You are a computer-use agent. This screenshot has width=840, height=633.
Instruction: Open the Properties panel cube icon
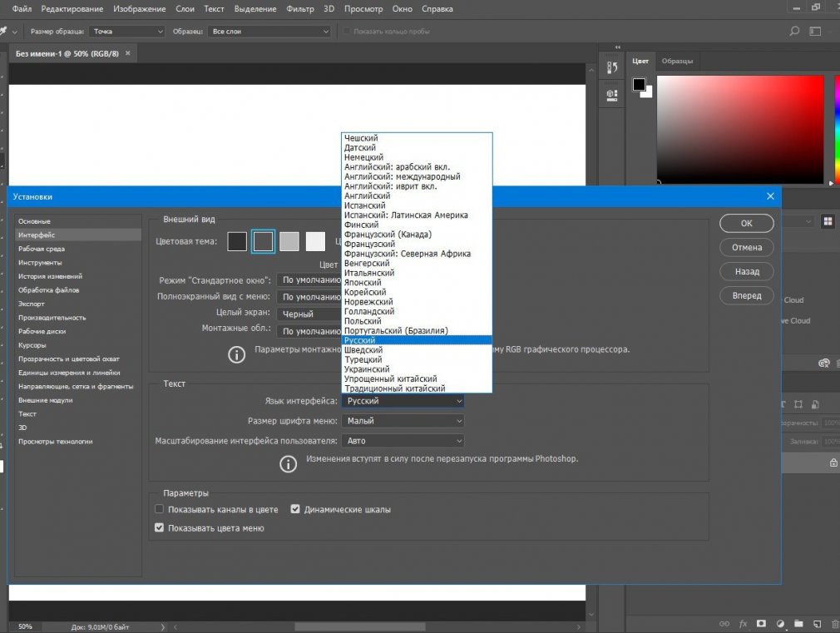coord(612,96)
